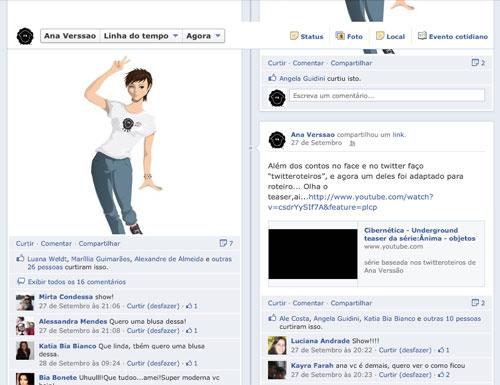Open Mirta Condessa's name link
Image resolution: width=500 pixels, height=385 pixels.
coord(66,297)
